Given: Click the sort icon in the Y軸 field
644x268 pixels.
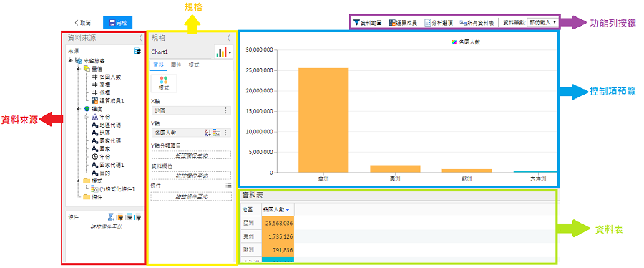Looking at the screenshot, I should (x=208, y=133).
